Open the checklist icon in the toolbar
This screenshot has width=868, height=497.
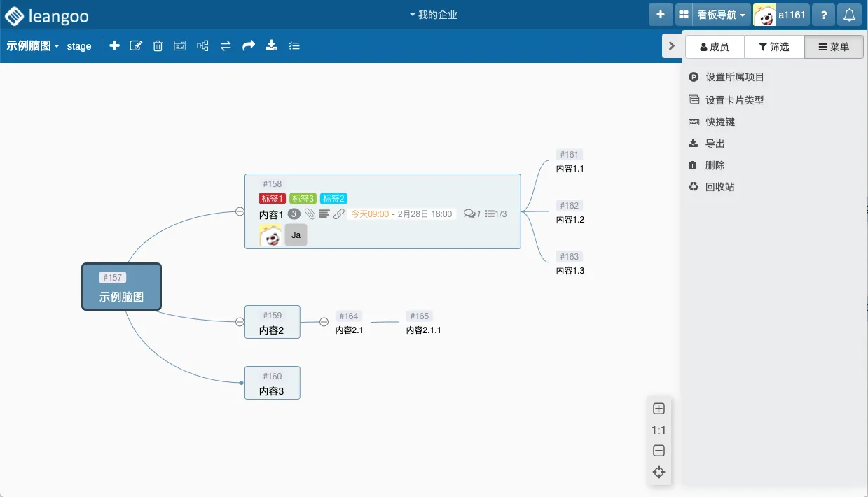294,45
